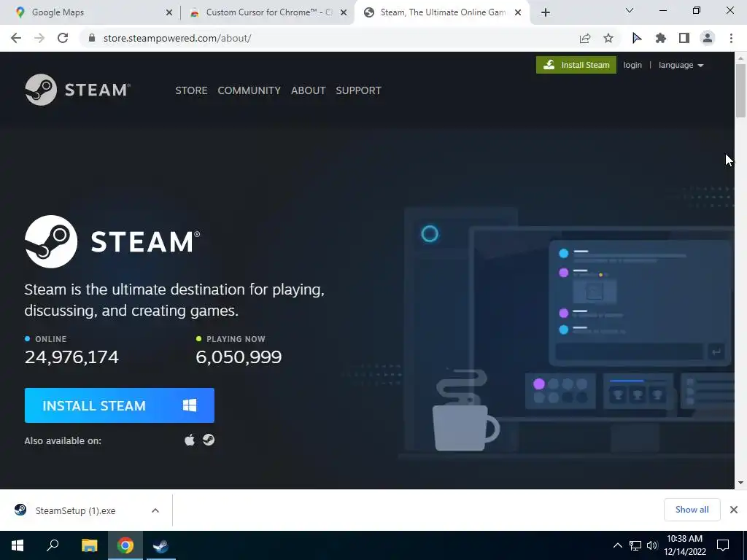
Task: Go back to the previous page
Action: tap(16, 38)
